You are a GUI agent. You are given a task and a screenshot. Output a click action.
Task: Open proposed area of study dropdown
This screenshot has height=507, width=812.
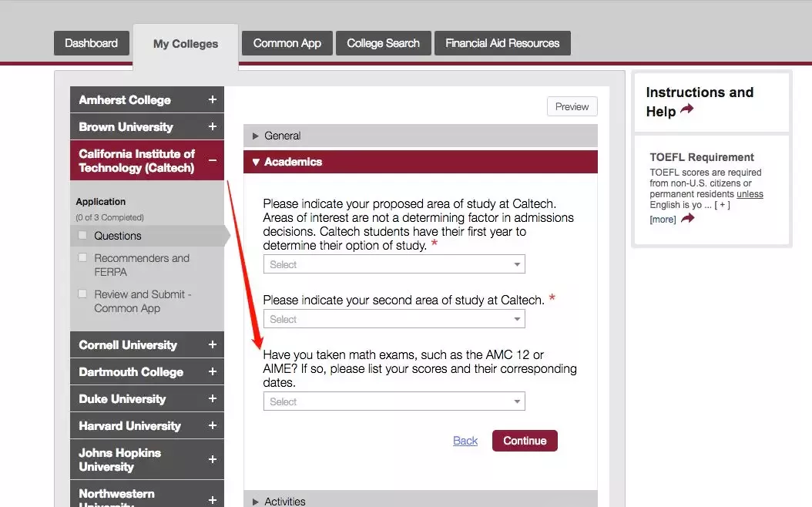pyautogui.click(x=394, y=264)
